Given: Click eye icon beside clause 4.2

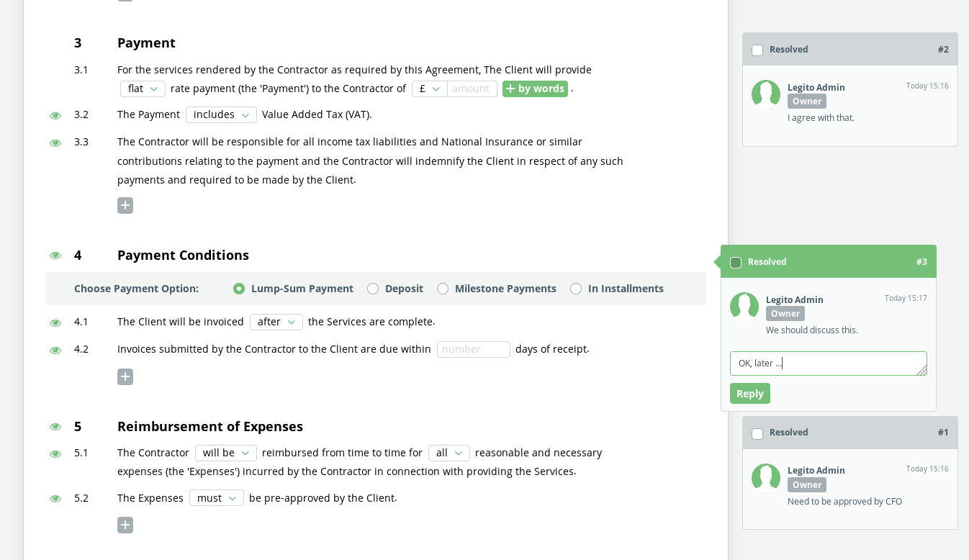Looking at the screenshot, I should (x=55, y=350).
